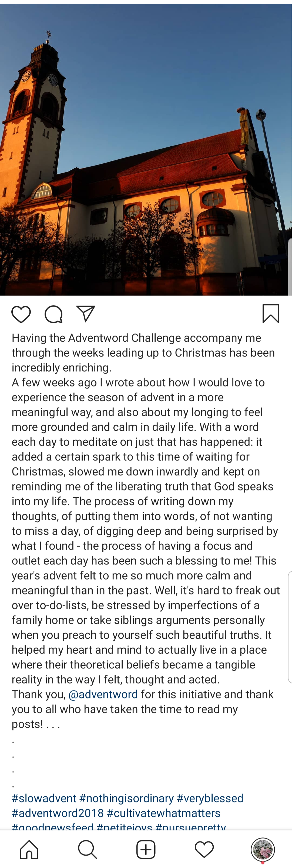Create a new post with plus icon
This screenshot has height=868, width=292.
click(x=146, y=849)
